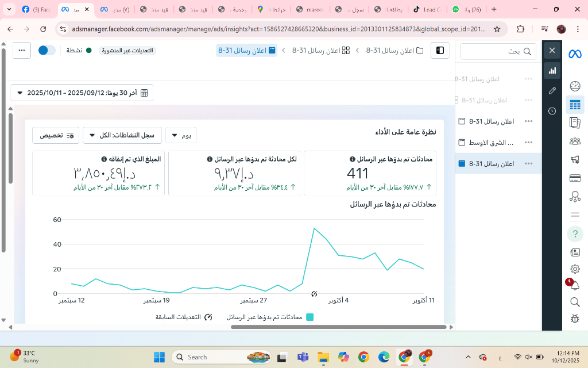Click the teal conversations legend swatch
Image resolution: width=588 pixels, height=368 pixels.
click(310, 317)
